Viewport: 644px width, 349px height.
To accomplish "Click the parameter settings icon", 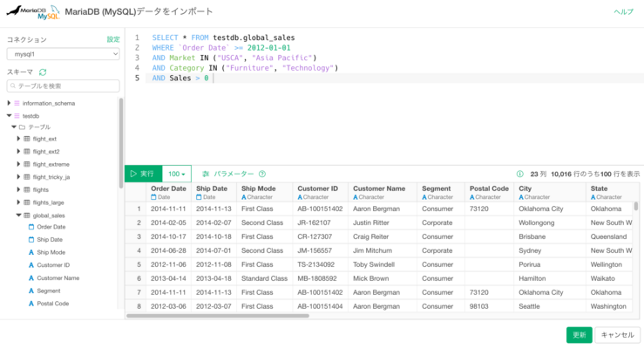I will (x=206, y=174).
